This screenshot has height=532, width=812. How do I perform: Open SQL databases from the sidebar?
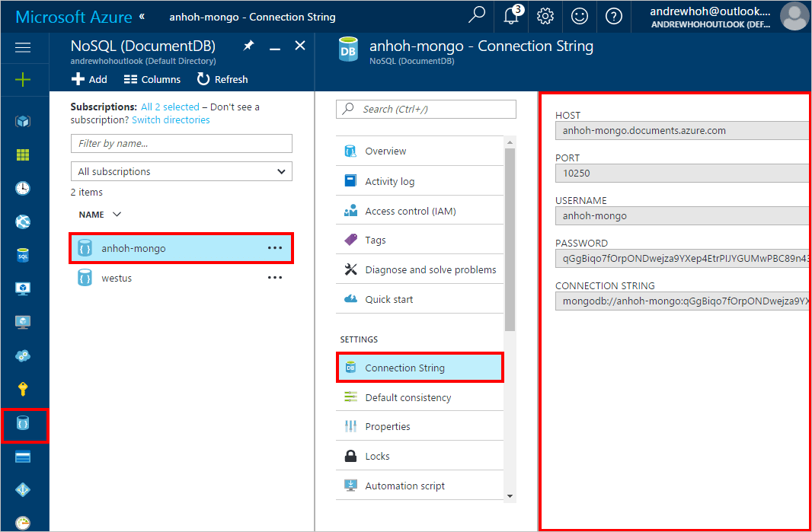22,255
